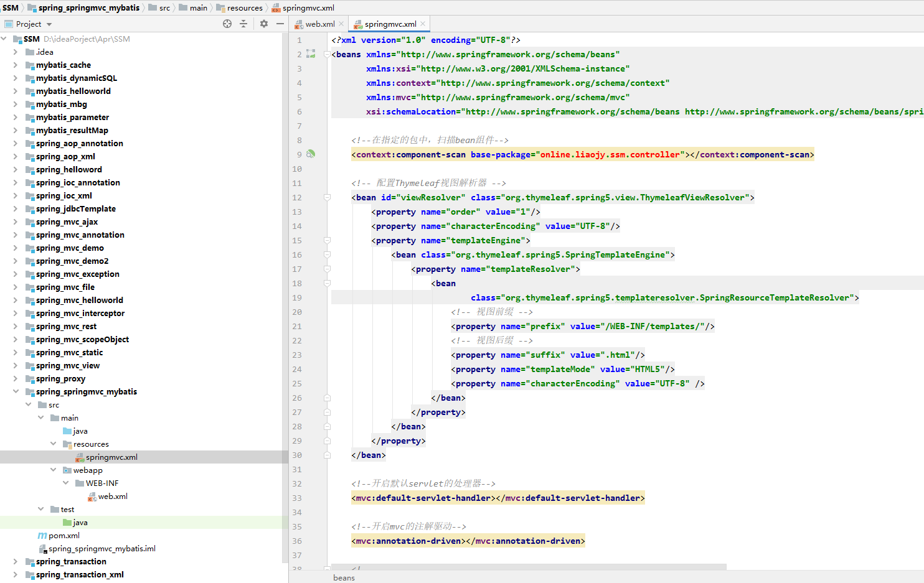Open the Project view dropdown
924x583 pixels.
49,24
